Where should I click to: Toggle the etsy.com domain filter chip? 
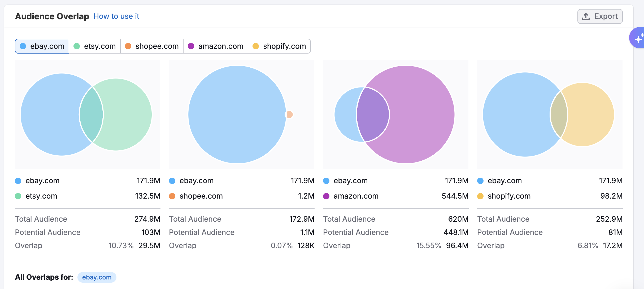point(95,46)
